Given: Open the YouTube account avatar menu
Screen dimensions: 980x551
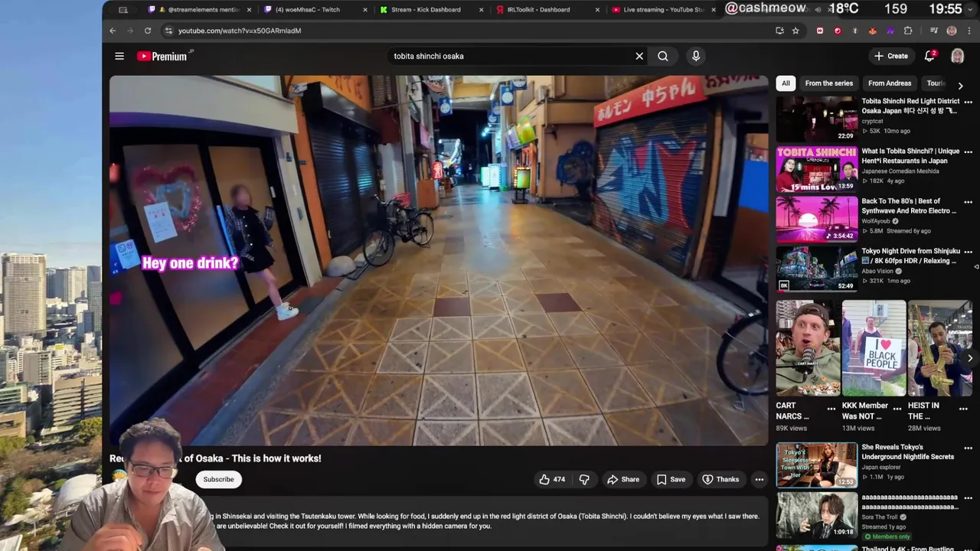Looking at the screenshot, I should [x=957, y=56].
